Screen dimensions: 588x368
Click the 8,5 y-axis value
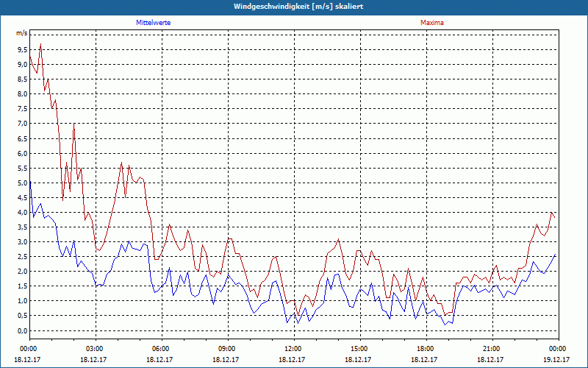tap(23, 79)
